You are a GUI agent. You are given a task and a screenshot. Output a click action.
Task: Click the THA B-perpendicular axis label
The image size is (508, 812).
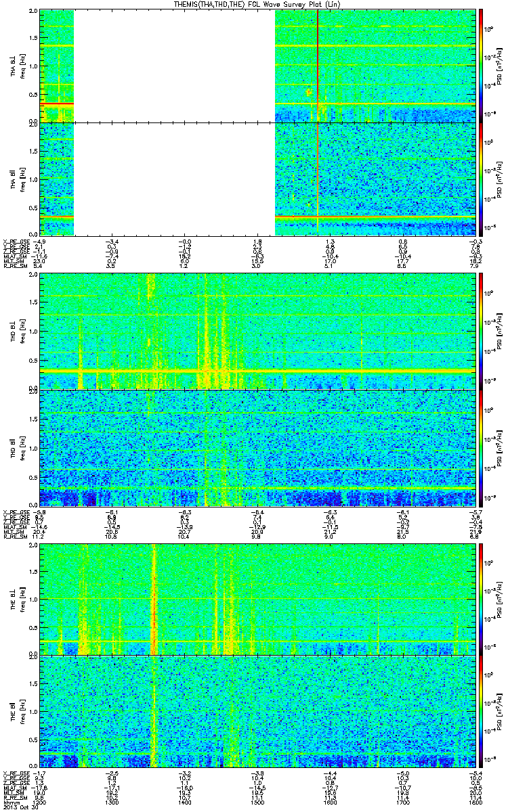pos(13,66)
